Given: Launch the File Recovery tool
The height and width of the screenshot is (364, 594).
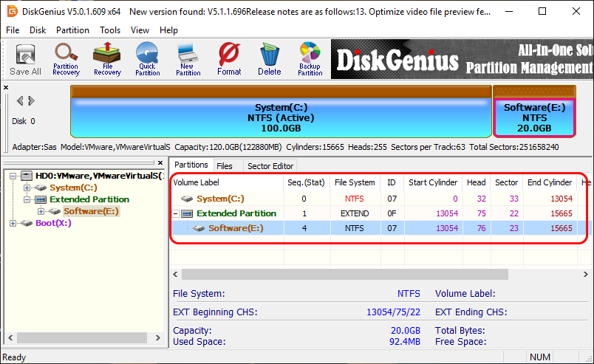Looking at the screenshot, I should (107, 60).
